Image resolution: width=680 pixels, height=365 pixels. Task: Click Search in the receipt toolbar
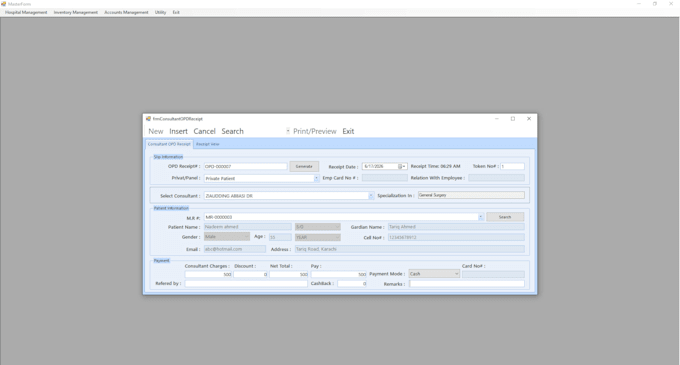click(232, 131)
